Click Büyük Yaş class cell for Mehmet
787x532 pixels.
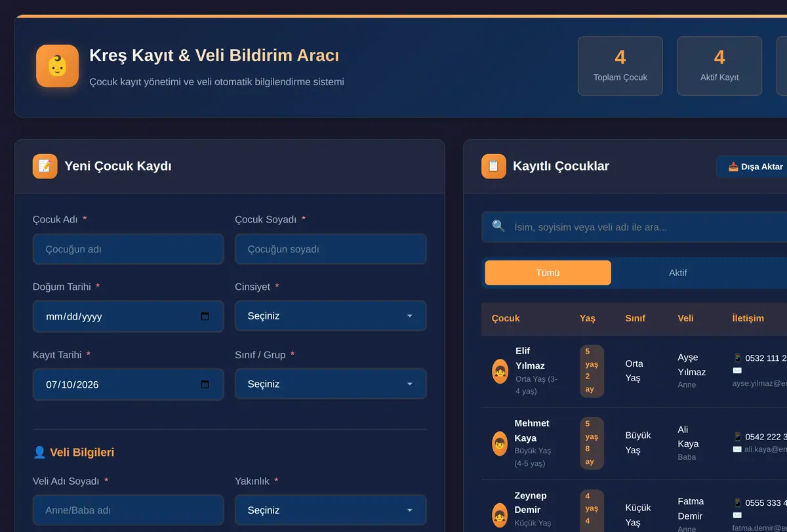pyautogui.click(x=638, y=443)
